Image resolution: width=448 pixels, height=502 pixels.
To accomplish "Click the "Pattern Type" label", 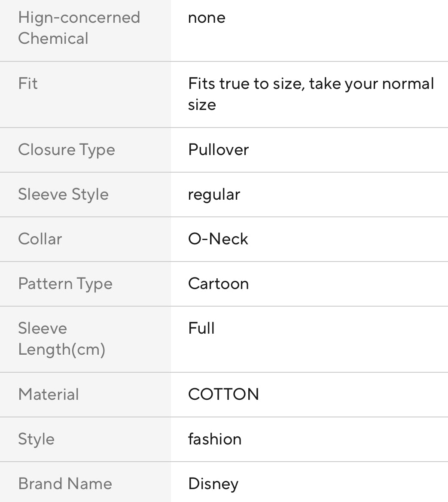I will pos(65,284).
